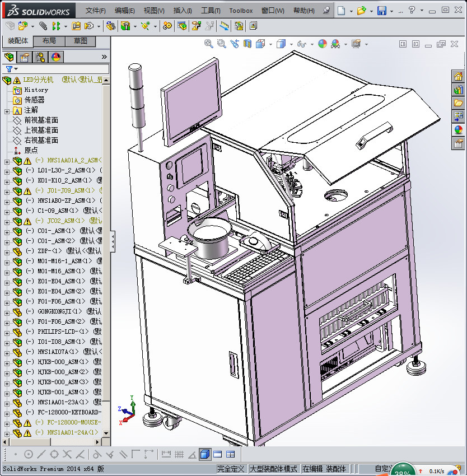Switch to the 布局 tab

(x=49, y=41)
